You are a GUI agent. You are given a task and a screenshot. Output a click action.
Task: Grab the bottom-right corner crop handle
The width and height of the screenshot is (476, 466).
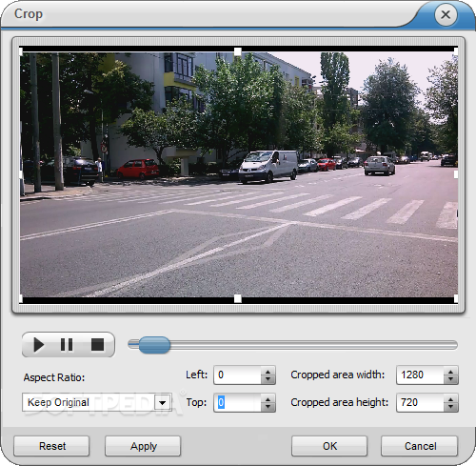point(456,298)
